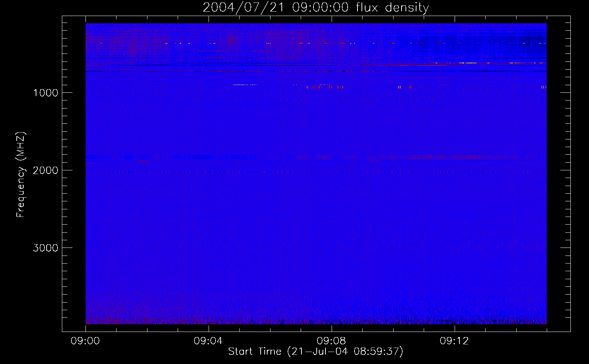The width and height of the screenshot is (589, 364).
Task: Select the '3000' frequency axis label
Action: [46, 248]
